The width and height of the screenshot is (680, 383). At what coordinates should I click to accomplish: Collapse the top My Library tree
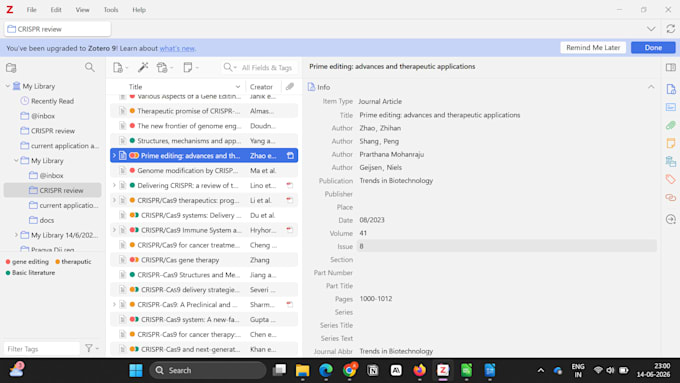(7, 86)
